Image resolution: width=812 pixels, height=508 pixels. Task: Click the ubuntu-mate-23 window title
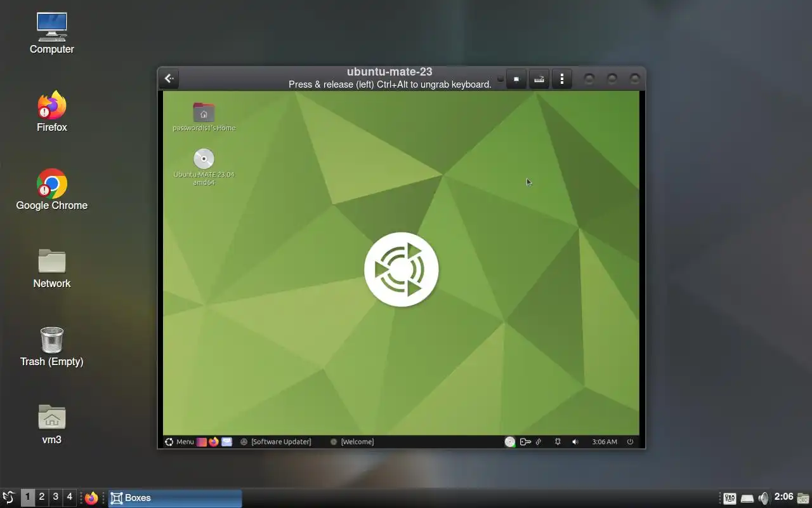coord(390,72)
